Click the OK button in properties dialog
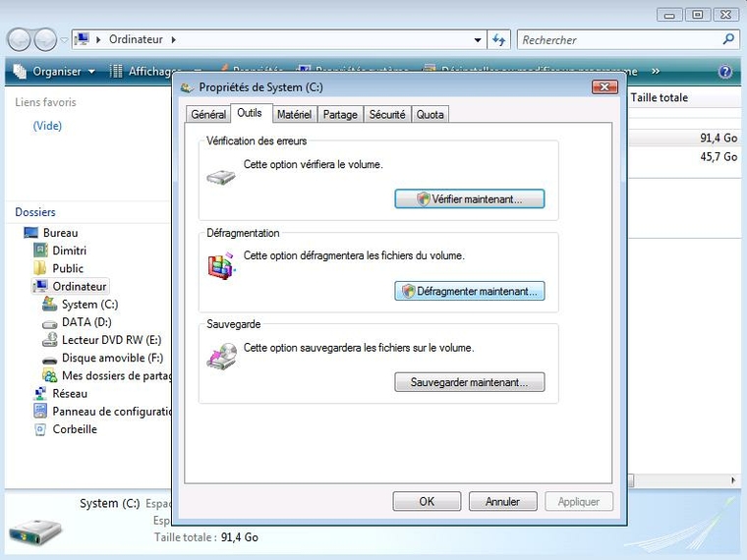747x560 pixels. (x=427, y=501)
